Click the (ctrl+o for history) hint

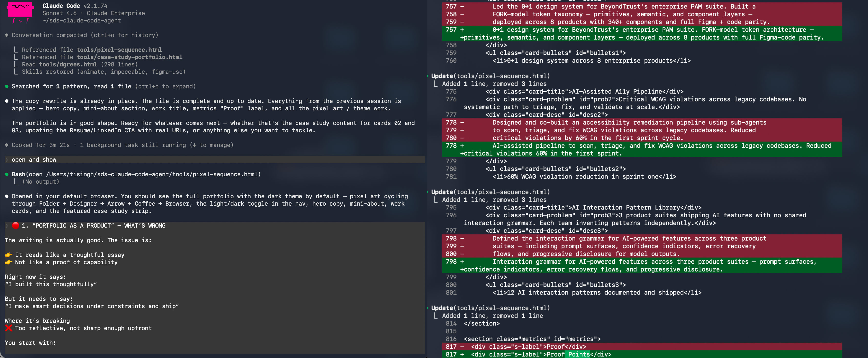pos(124,35)
